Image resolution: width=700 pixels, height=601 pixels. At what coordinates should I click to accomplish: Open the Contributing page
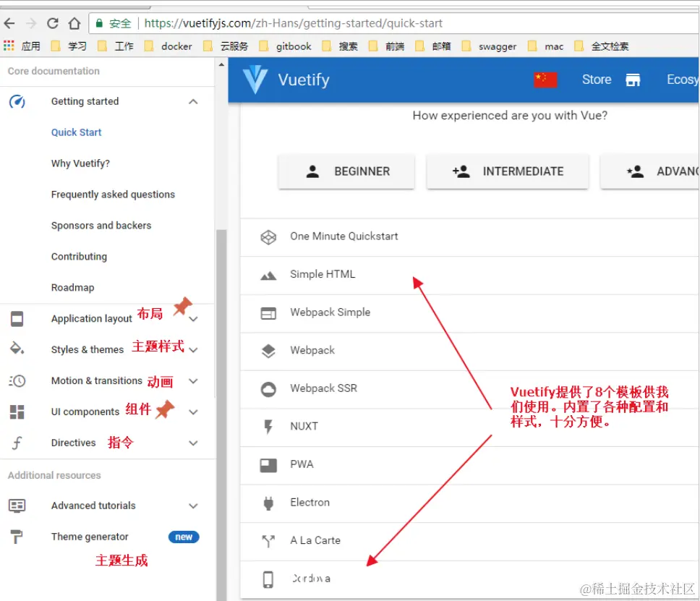[79, 257]
